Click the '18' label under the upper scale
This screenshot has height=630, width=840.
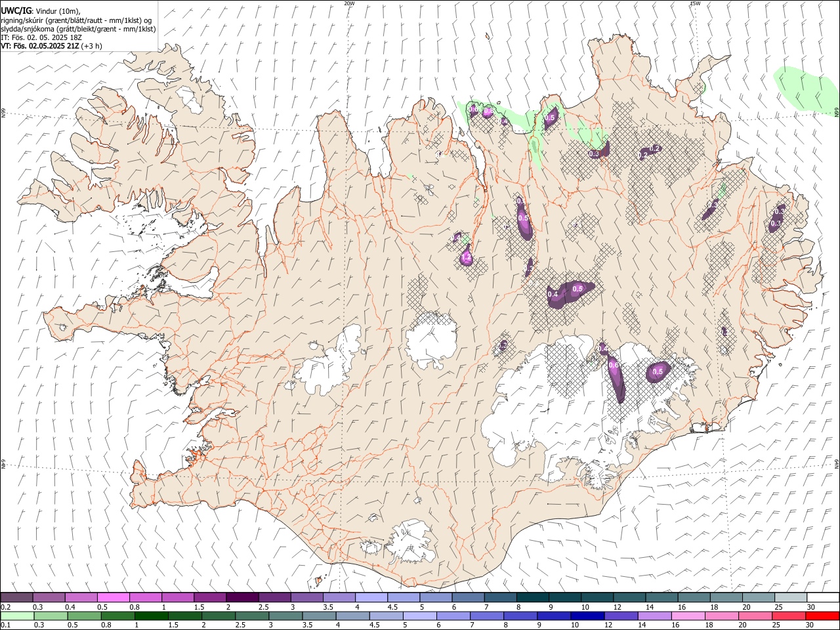[713, 607]
